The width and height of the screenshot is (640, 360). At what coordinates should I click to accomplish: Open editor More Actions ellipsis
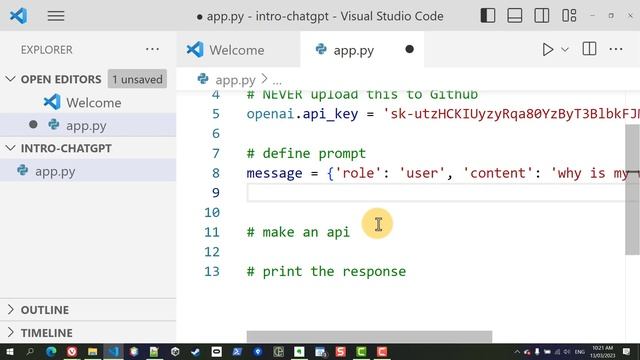pos(616,49)
